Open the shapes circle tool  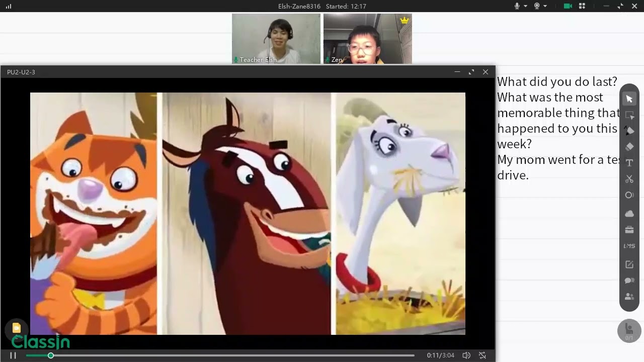tap(629, 195)
